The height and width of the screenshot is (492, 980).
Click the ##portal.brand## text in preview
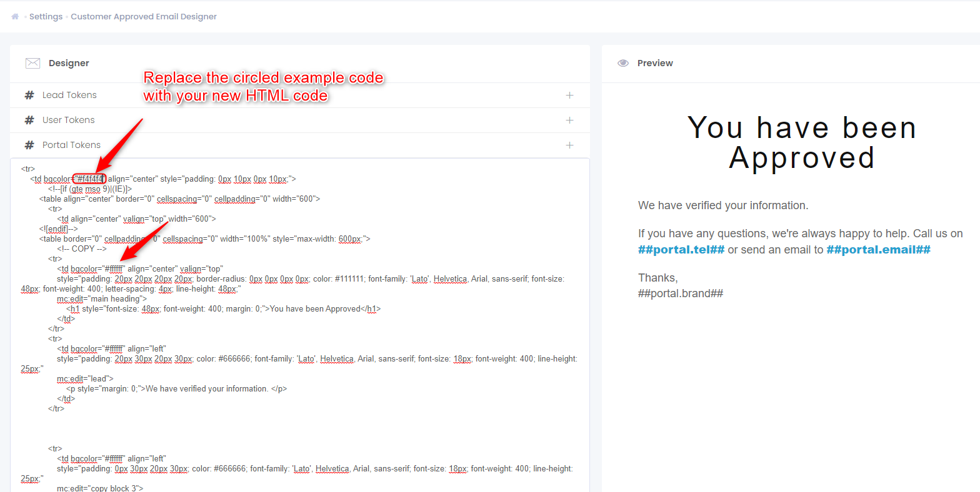tap(681, 293)
